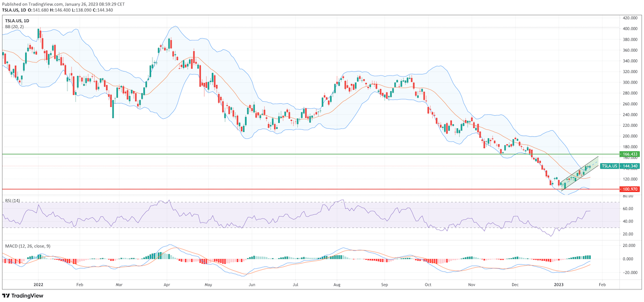
Task: Click the -20.000 MACD axis value
Action: click(629, 273)
